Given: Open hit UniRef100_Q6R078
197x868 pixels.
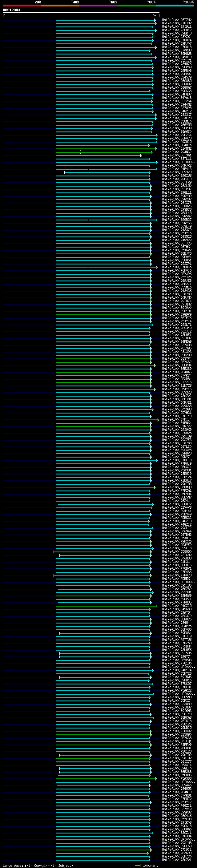Looking at the screenshot, I should (x=177, y=138).
